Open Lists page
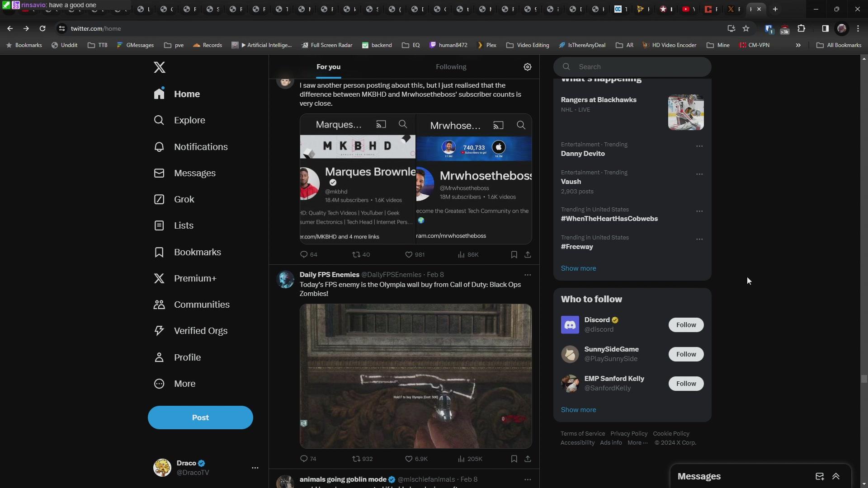Screen dimensions: 868x488 174,225
